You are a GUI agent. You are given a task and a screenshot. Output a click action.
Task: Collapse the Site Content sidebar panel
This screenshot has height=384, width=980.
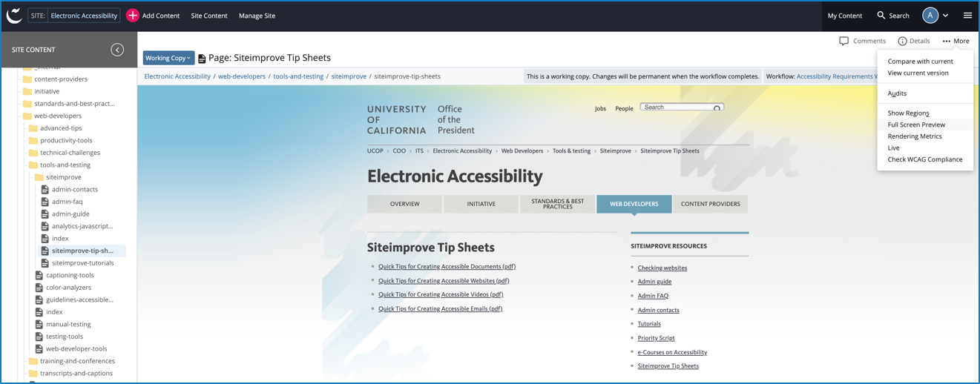tap(117, 50)
